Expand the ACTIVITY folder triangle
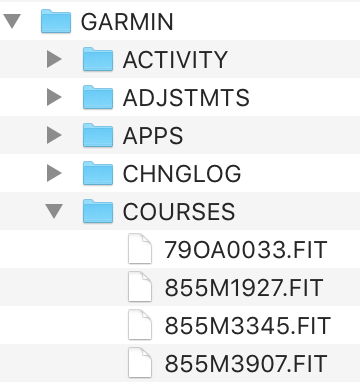360x384 pixels. 54,59
